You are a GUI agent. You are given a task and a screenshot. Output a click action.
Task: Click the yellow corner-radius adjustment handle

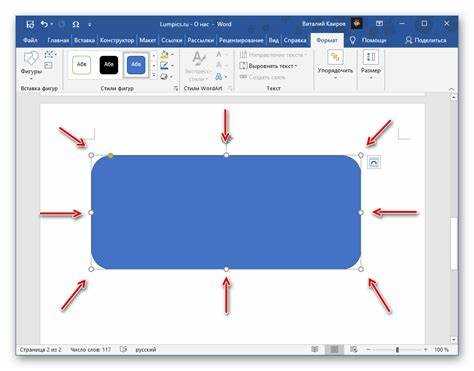[x=111, y=155]
